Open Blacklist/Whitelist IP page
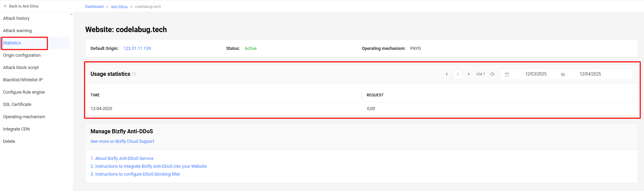The height and width of the screenshot is (191, 644). [x=23, y=80]
